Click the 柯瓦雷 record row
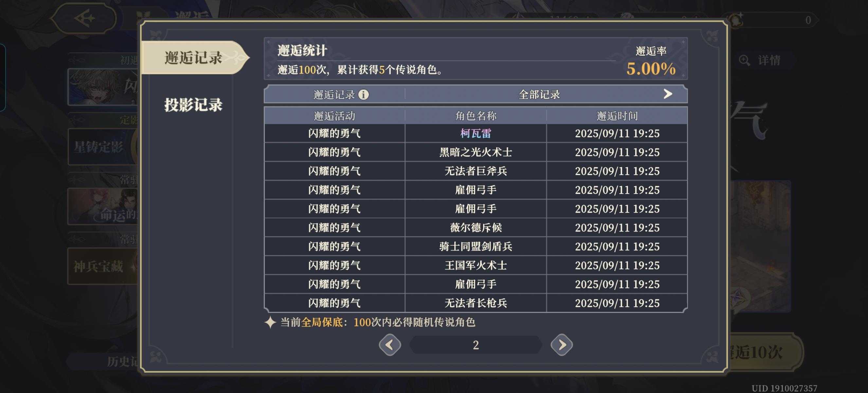Image resolution: width=868 pixels, height=393 pixels. click(476, 134)
